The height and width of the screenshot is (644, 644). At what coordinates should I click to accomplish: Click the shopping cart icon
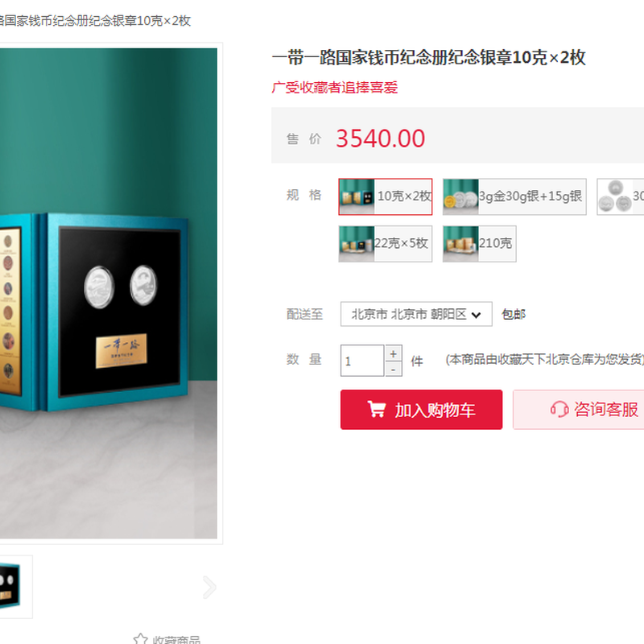(x=376, y=409)
